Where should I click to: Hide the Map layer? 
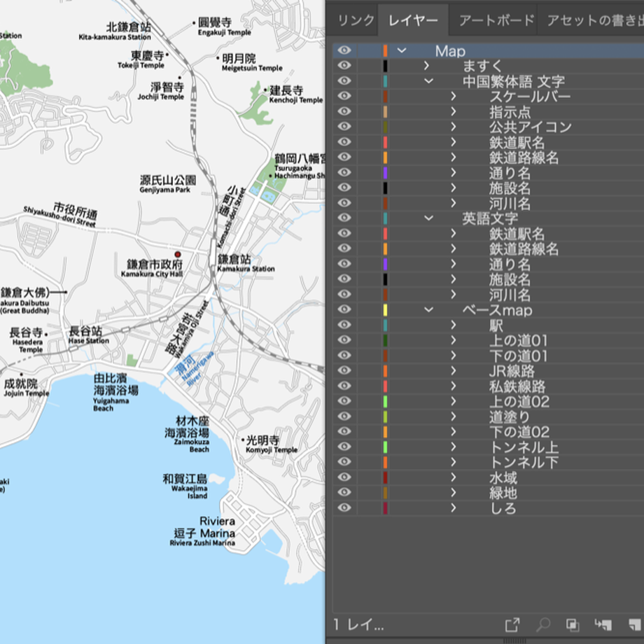point(344,50)
